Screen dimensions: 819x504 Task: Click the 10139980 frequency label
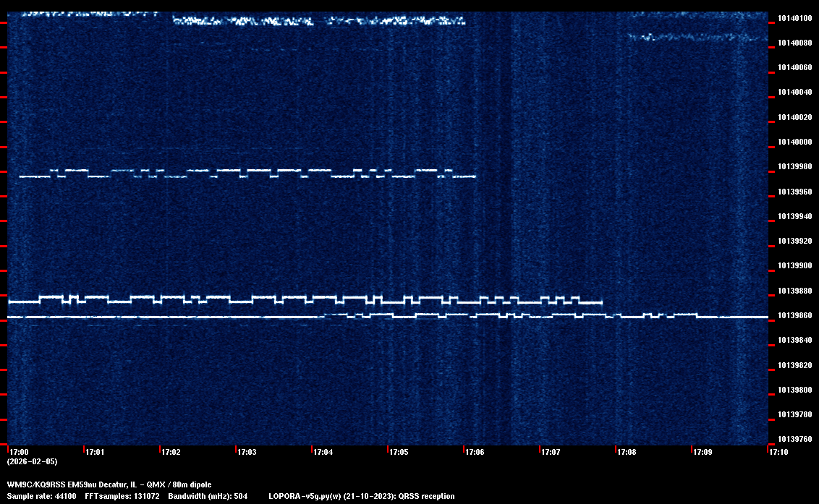(x=794, y=167)
